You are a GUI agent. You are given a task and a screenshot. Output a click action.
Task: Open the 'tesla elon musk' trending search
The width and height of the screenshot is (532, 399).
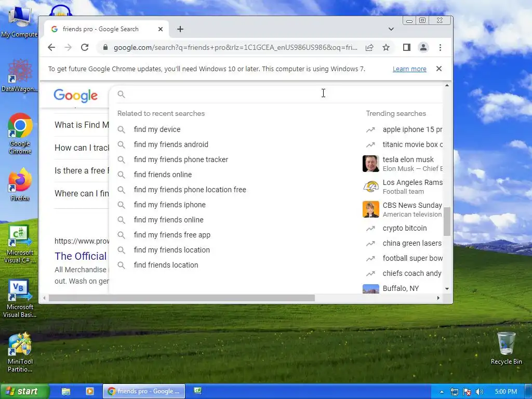[x=408, y=159]
